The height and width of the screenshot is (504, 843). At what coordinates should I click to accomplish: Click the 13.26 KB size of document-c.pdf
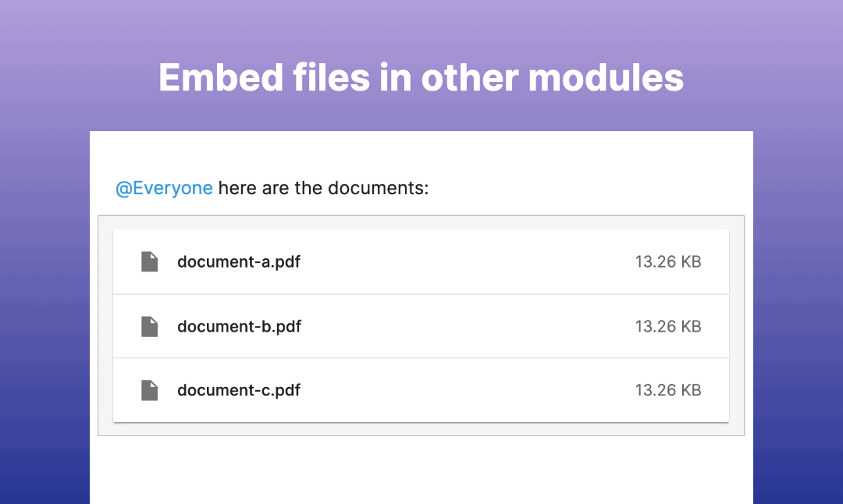(x=667, y=390)
